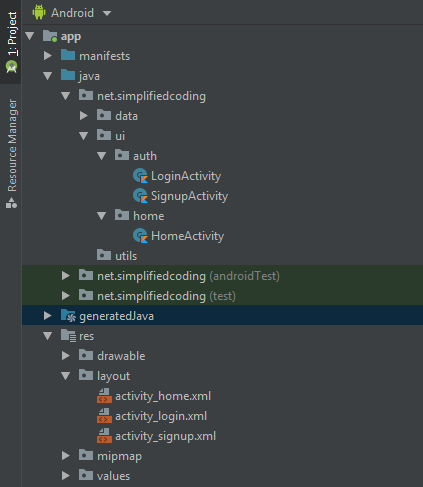
Task: Click the ui package folder icon
Action: point(104,135)
